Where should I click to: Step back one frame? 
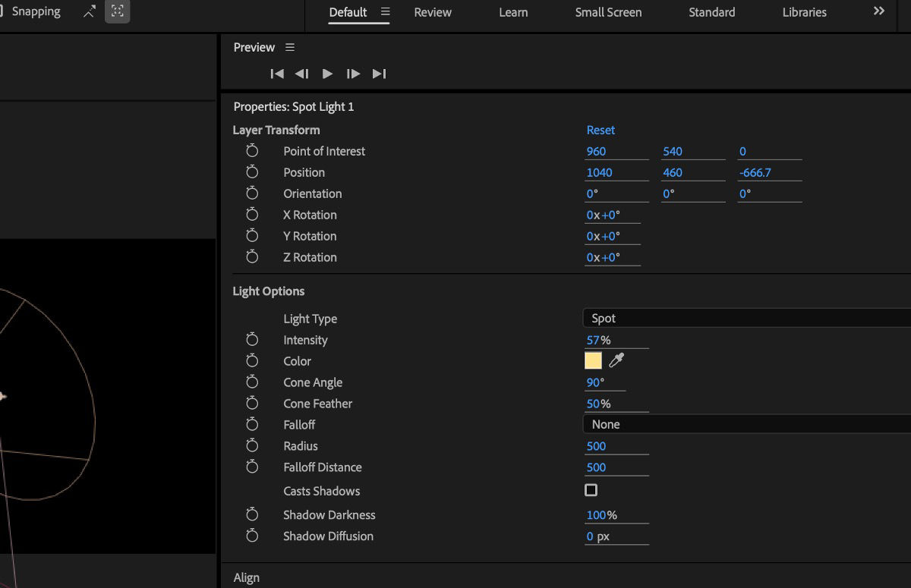(x=301, y=74)
